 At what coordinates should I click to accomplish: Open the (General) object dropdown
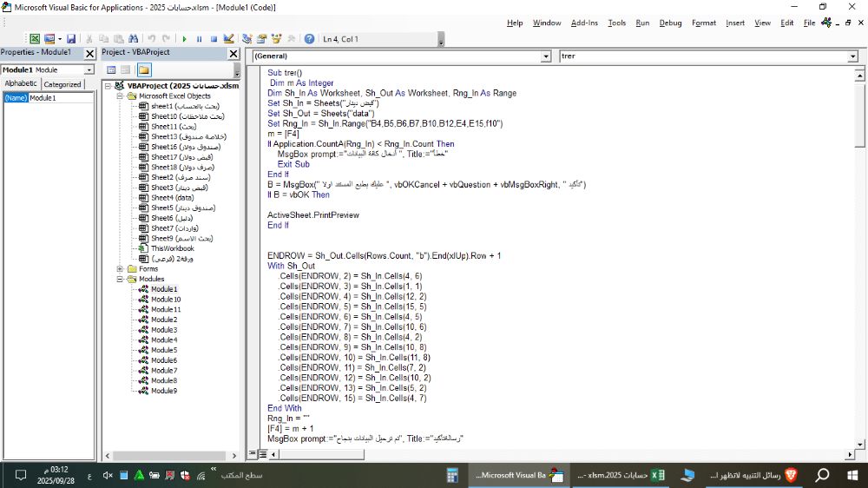(x=545, y=56)
